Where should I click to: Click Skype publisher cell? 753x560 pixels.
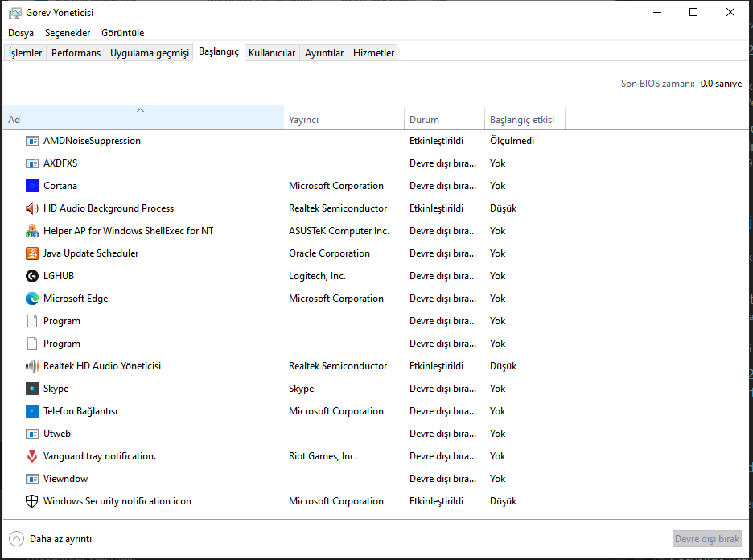point(302,389)
